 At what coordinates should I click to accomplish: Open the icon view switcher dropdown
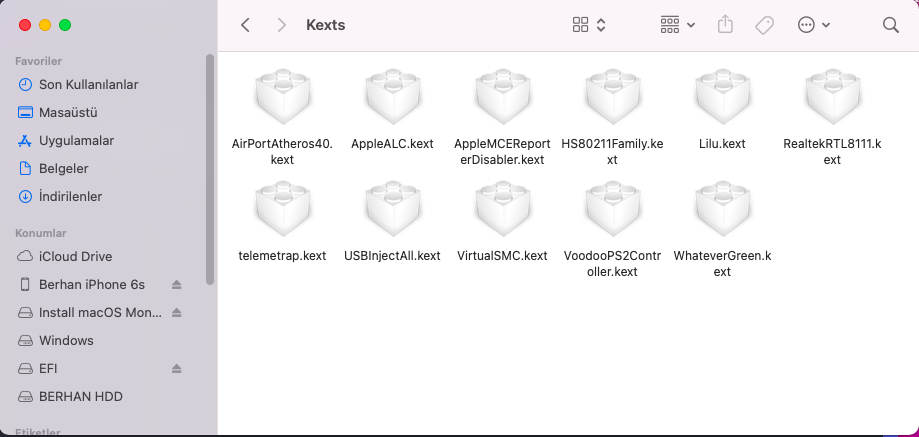click(x=589, y=25)
